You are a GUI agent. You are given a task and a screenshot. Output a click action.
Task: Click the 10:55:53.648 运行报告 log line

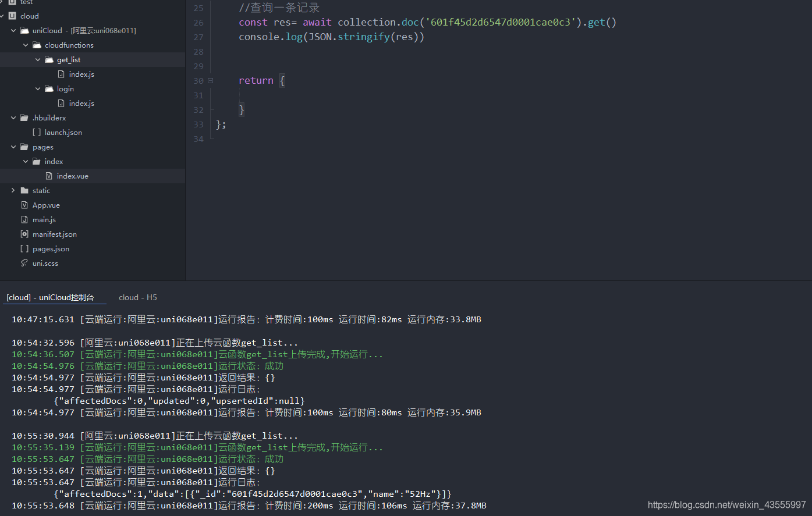click(249, 506)
